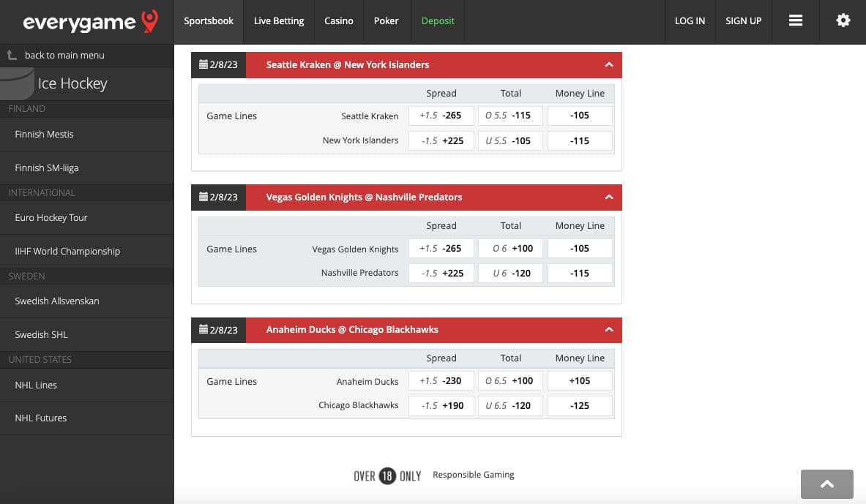Pick Seattle Kraken money line -105
Viewport: 866px width, 504px height.
pos(580,116)
